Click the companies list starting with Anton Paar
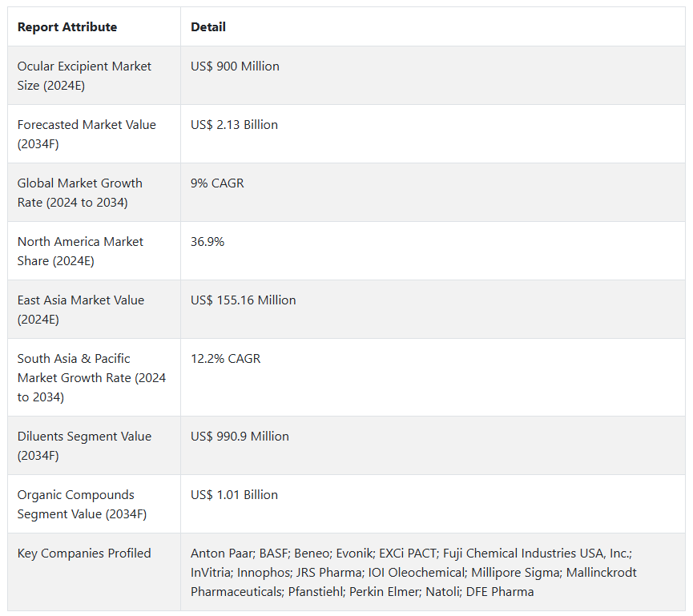The width and height of the screenshot is (693, 616). [x=413, y=572]
